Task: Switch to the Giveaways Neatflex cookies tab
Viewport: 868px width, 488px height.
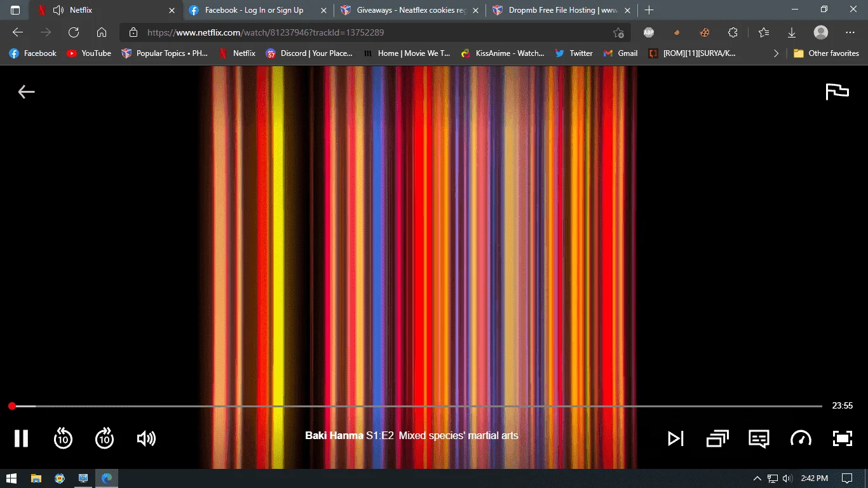Action: 411,10
